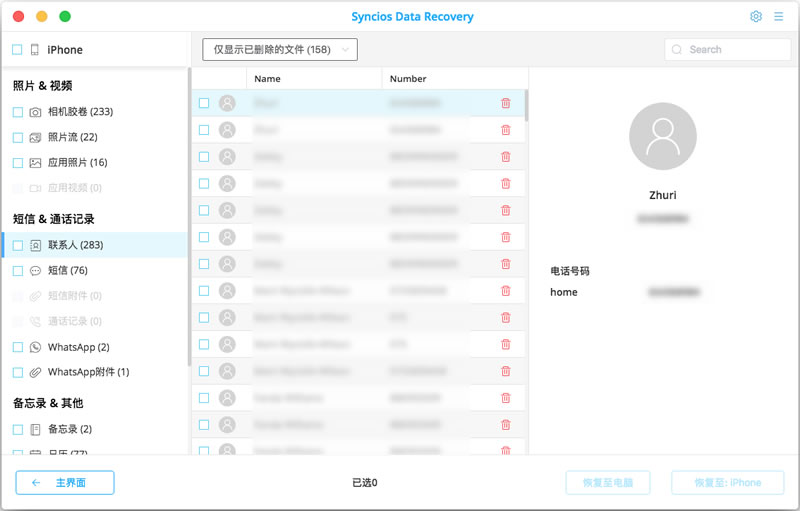Viewport: 800px width, 511px height.
Task: Click trash icon in seventh contact row
Action: 506,264
